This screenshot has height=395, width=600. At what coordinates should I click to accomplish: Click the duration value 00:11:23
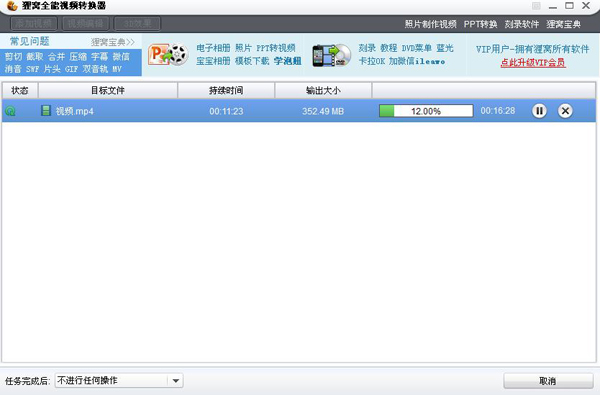[226, 111]
